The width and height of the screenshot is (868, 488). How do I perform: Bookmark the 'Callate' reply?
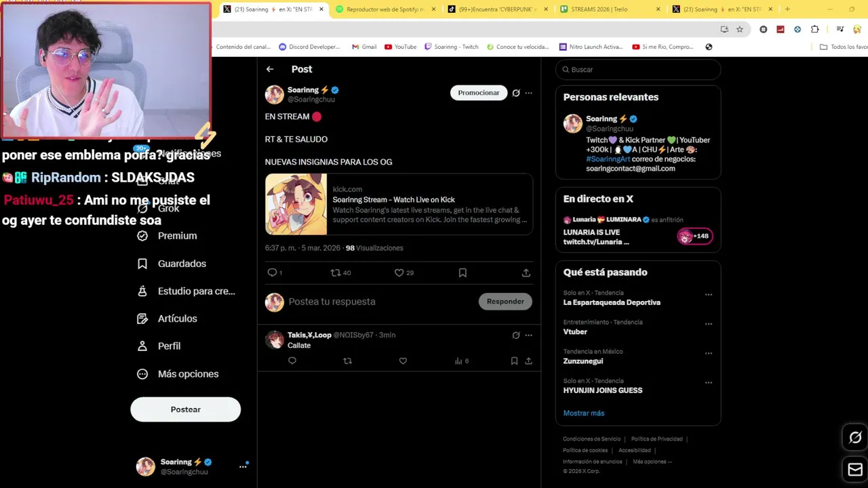[x=514, y=361]
